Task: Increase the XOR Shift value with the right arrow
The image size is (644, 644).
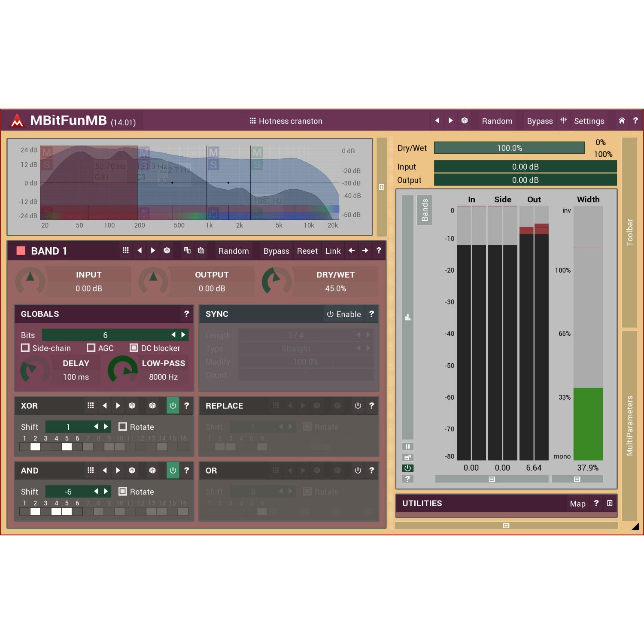Action: [106, 426]
